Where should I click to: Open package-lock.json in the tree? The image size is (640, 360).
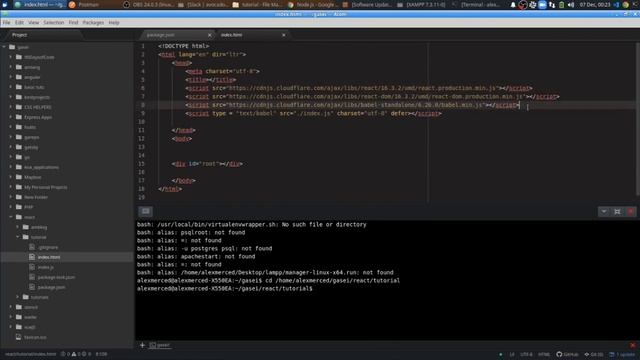[56, 277]
